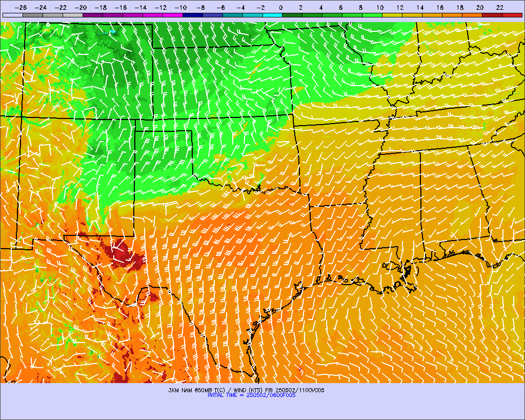This screenshot has width=525, height=420.
Task: Click the swatch between -16 and -14
Action: pos(133,15)
